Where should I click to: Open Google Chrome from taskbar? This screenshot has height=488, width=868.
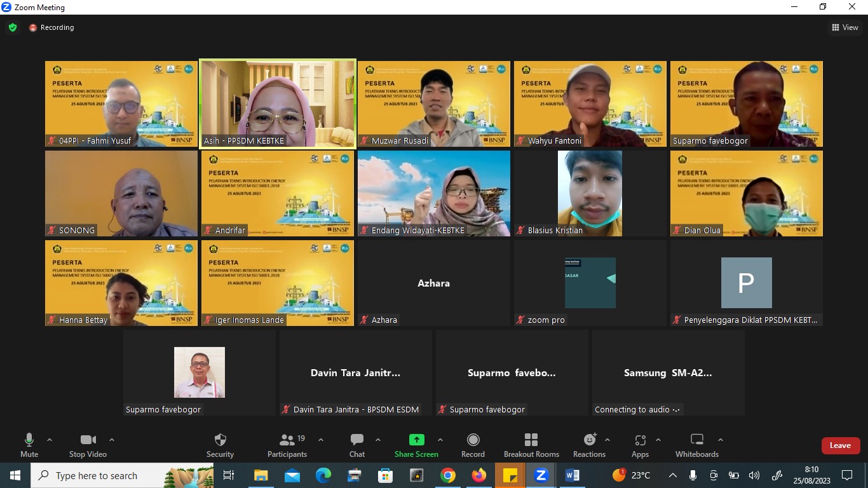[x=448, y=475]
